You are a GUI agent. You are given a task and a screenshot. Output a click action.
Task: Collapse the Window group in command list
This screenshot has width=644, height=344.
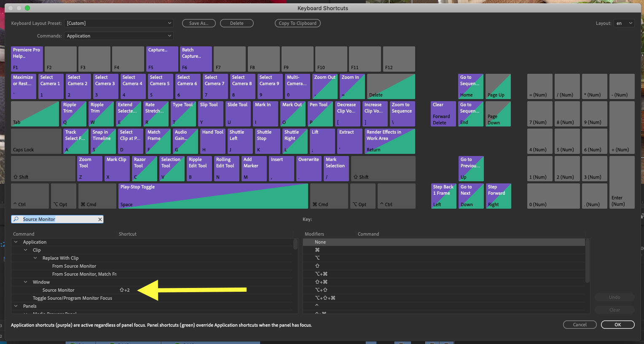click(x=26, y=282)
